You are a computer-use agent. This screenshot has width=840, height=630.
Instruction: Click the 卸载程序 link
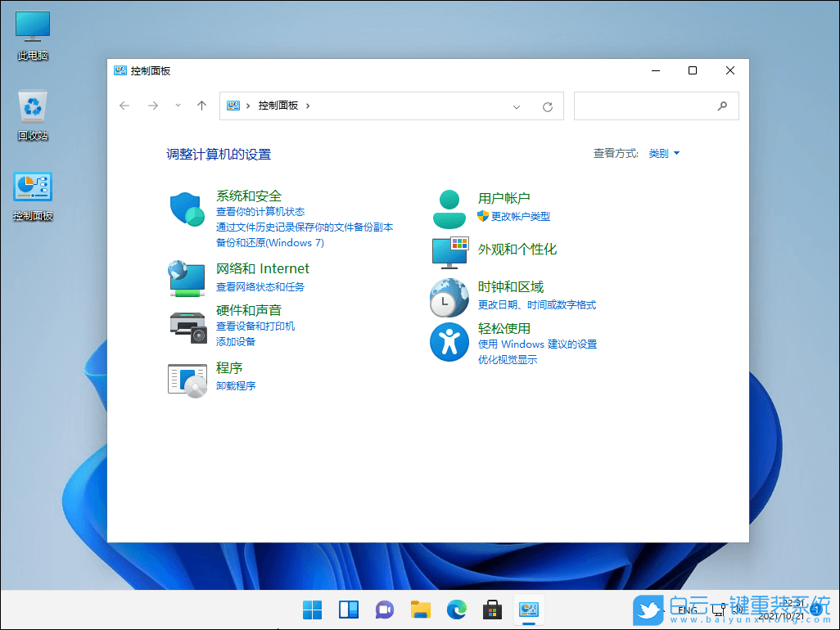click(x=234, y=385)
